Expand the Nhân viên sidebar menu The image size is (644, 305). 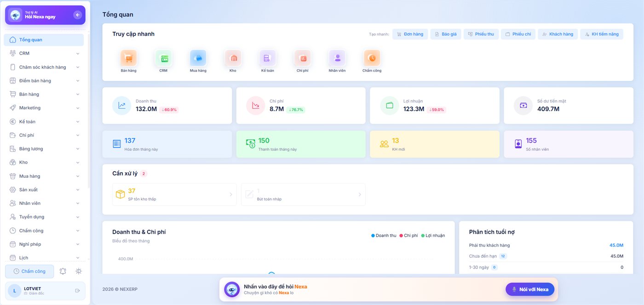(x=45, y=203)
